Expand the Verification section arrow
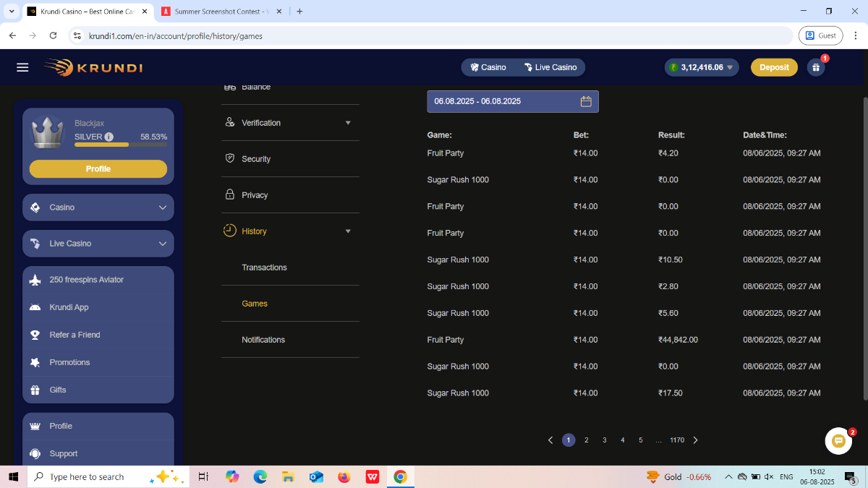 pyautogui.click(x=348, y=123)
